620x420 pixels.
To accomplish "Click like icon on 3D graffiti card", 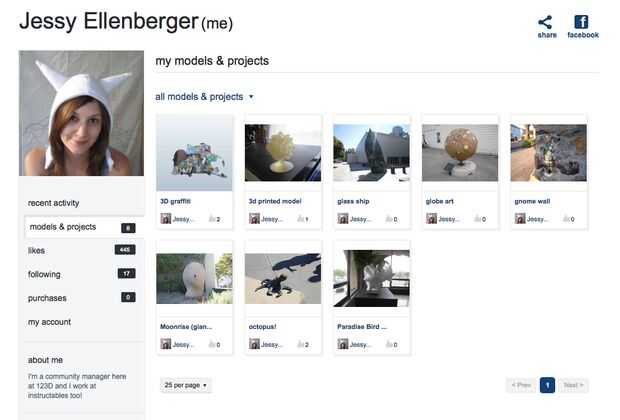I will (x=212, y=219).
